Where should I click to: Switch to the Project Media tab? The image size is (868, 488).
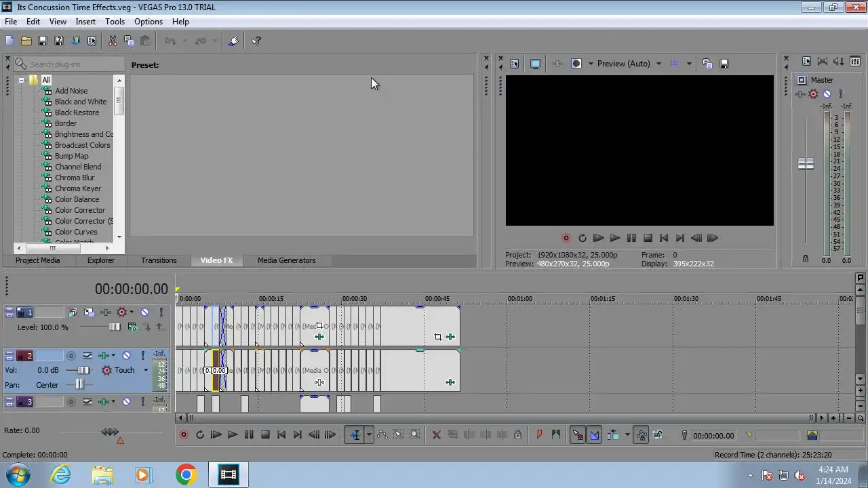click(38, 260)
